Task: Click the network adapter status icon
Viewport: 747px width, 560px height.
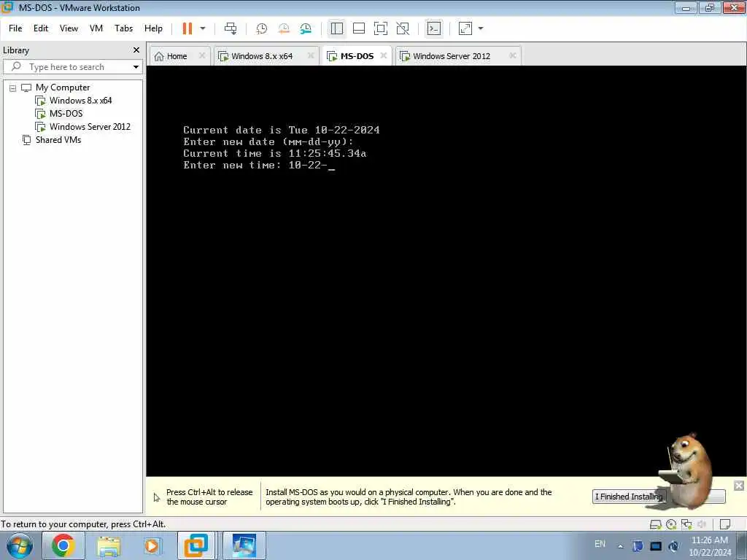Action: coord(686,524)
